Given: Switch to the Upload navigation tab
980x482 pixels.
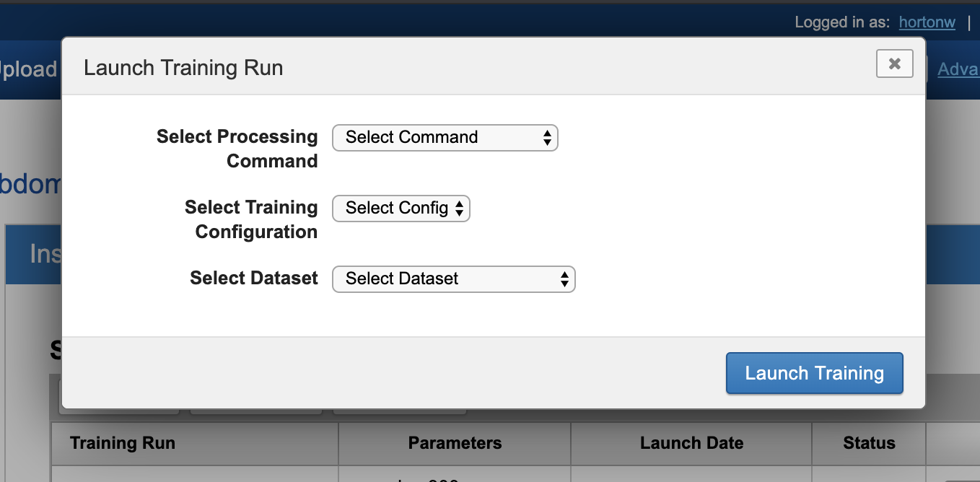Looking at the screenshot, I should point(29,69).
